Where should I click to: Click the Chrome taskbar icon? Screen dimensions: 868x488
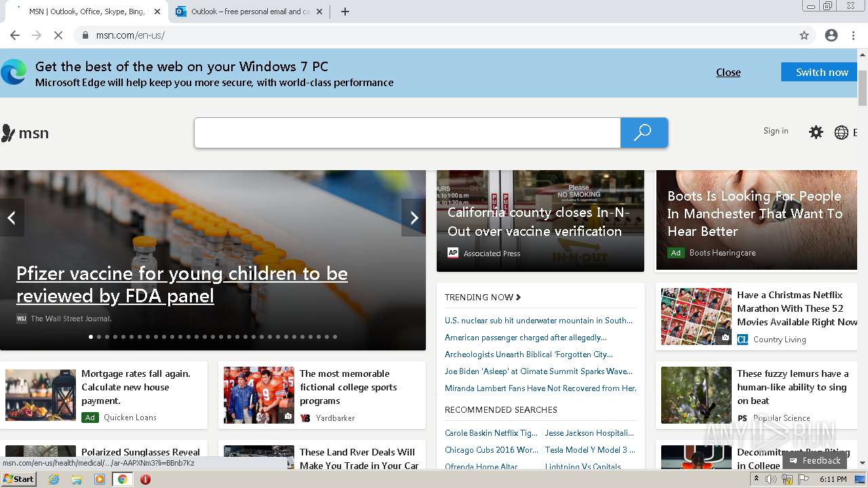coord(123,479)
